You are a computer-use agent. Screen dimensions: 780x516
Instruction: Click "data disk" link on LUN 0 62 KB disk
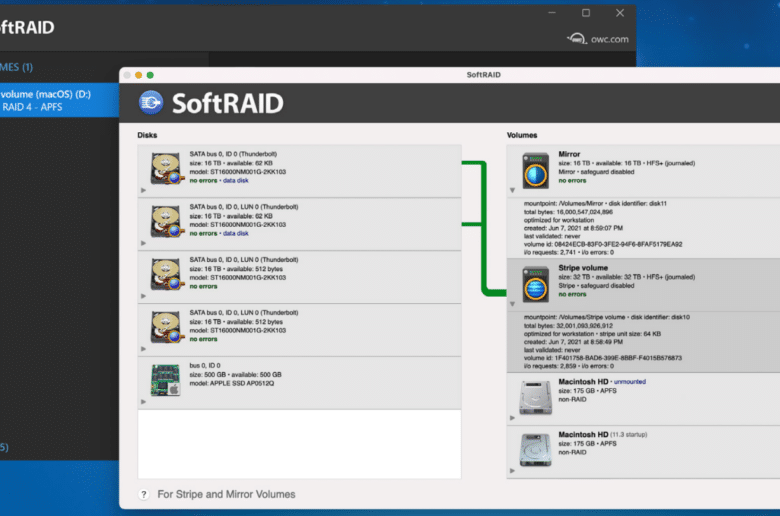pyautogui.click(x=235, y=233)
